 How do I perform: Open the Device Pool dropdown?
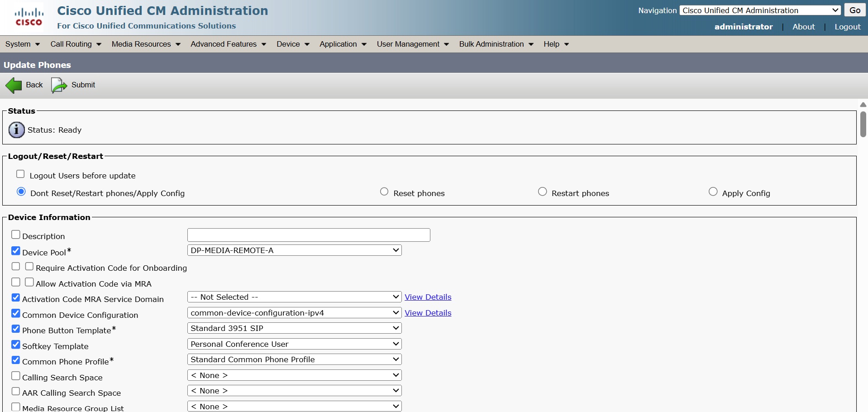pyautogui.click(x=294, y=250)
